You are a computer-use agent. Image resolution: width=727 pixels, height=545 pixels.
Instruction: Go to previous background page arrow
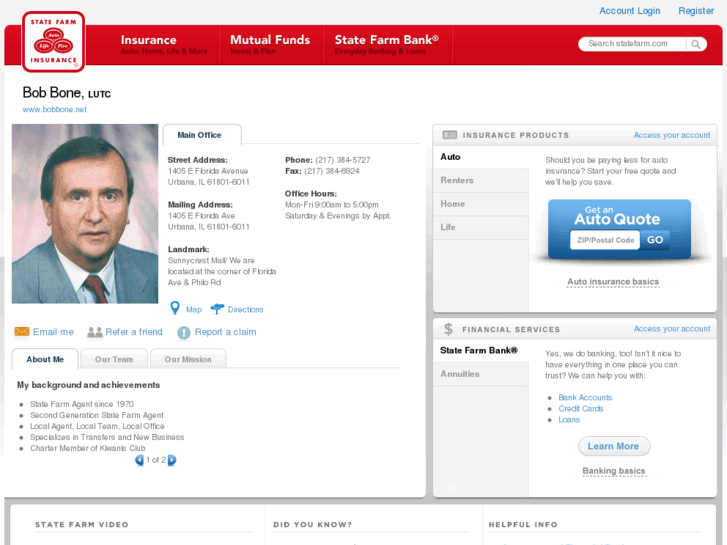click(139, 460)
